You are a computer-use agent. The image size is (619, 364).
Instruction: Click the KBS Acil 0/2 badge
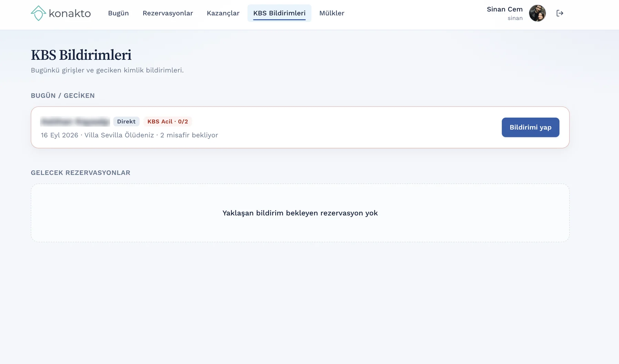[x=167, y=121]
